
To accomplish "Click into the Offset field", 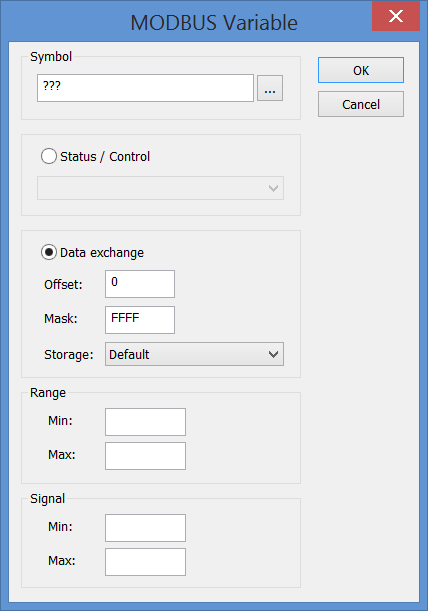I will [x=140, y=284].
